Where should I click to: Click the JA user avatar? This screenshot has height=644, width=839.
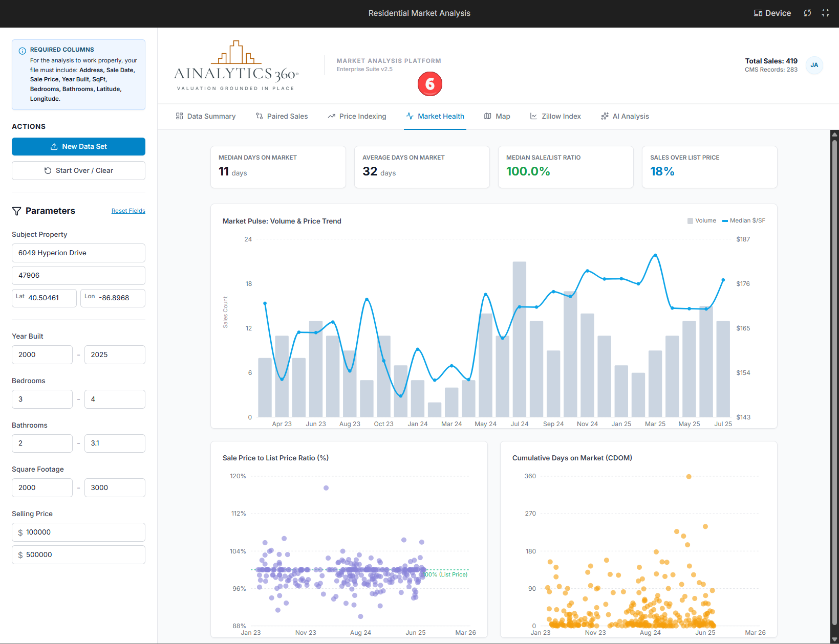pyautogui.click(x=814, y=65)
